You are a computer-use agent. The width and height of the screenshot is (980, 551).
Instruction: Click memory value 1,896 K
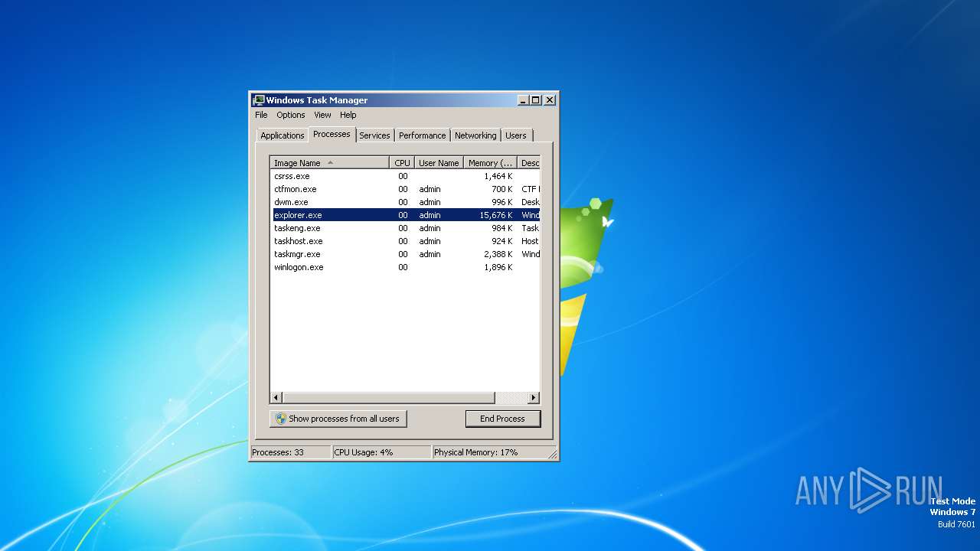498,267
